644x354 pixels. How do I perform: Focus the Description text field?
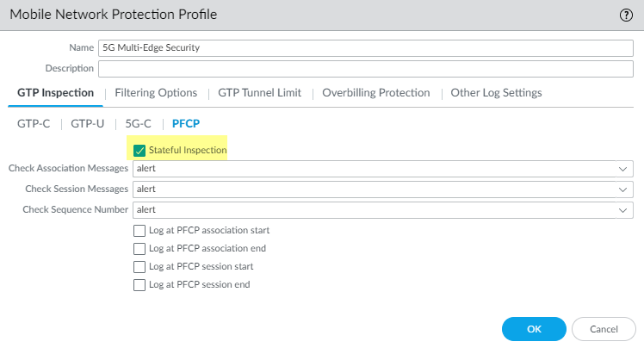click(366, 68)
